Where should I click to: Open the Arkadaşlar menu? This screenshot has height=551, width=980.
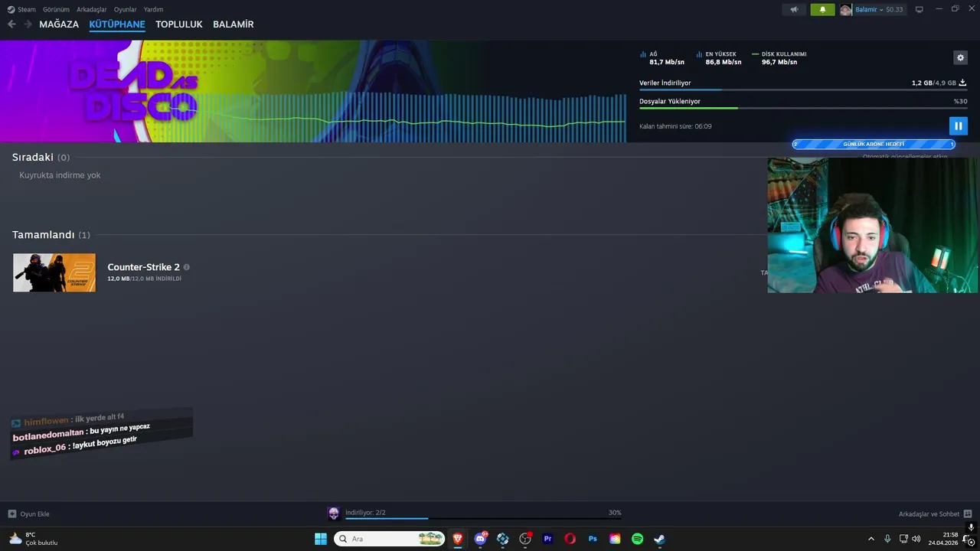click(92, 9)
